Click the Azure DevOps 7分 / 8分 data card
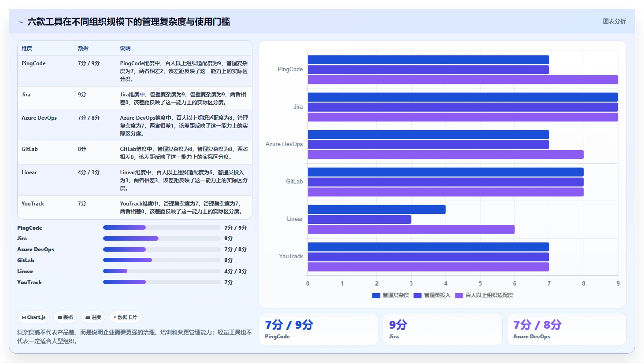 (x=567, y=329)
